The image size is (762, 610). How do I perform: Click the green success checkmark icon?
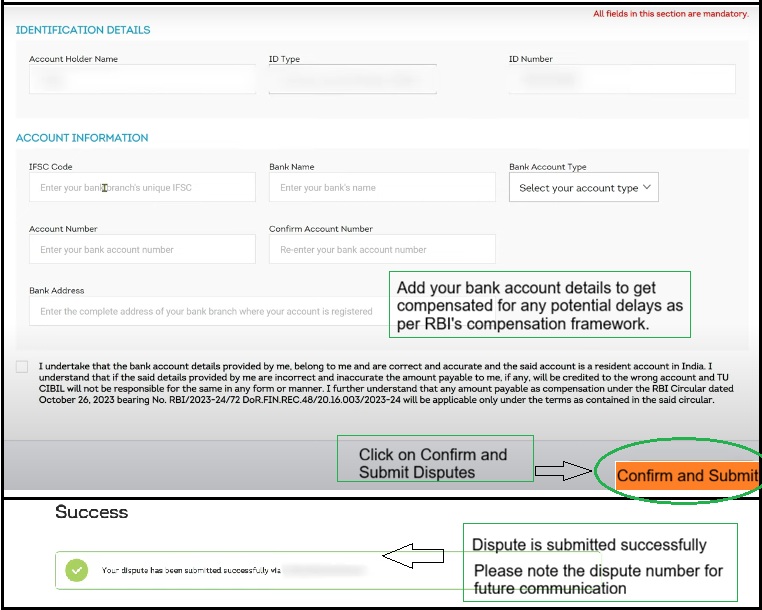[77, 570]
